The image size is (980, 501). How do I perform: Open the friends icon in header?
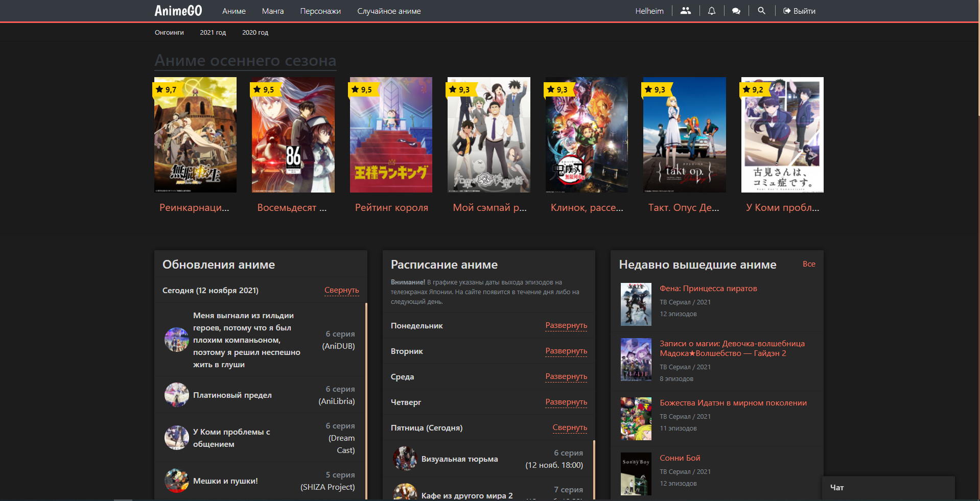(x=685, y=11)
